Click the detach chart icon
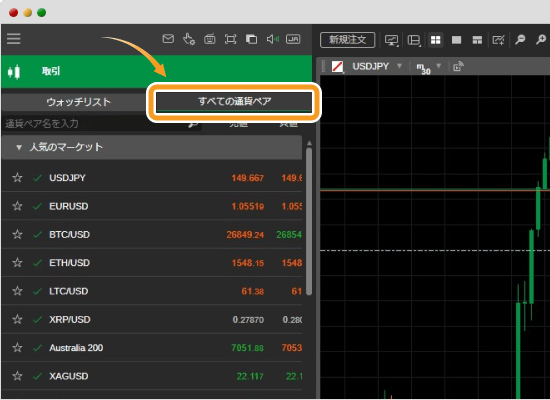550x400 pixels. tap(458, 66)
